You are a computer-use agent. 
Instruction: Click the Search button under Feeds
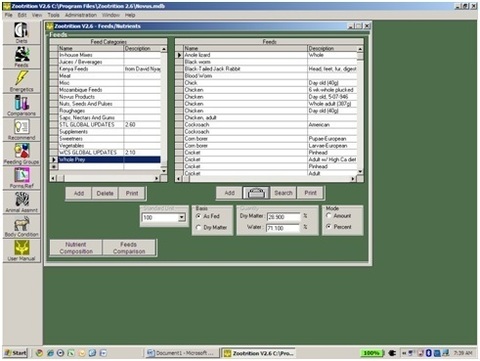coord(283,193)
